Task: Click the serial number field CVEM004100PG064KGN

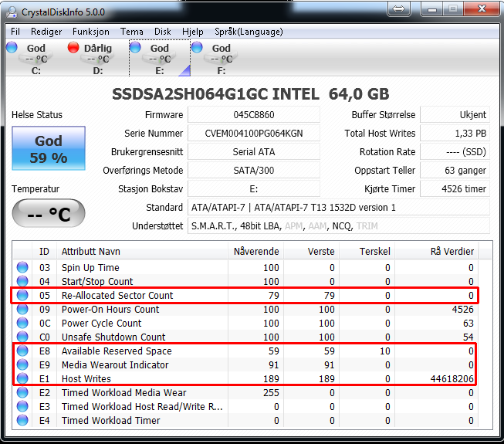Action: (254, 133)
